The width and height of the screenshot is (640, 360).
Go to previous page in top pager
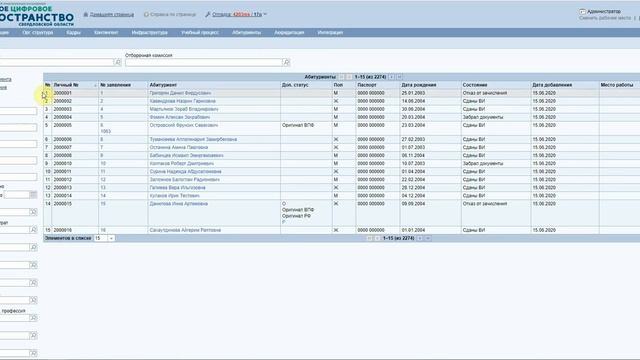[x=349, y=77]
